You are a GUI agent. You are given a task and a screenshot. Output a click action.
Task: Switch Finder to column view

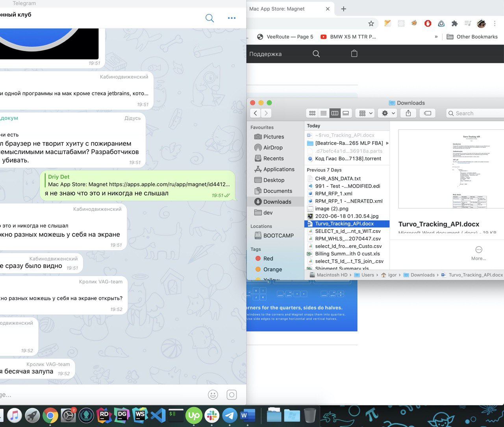(x=335, y=113)
